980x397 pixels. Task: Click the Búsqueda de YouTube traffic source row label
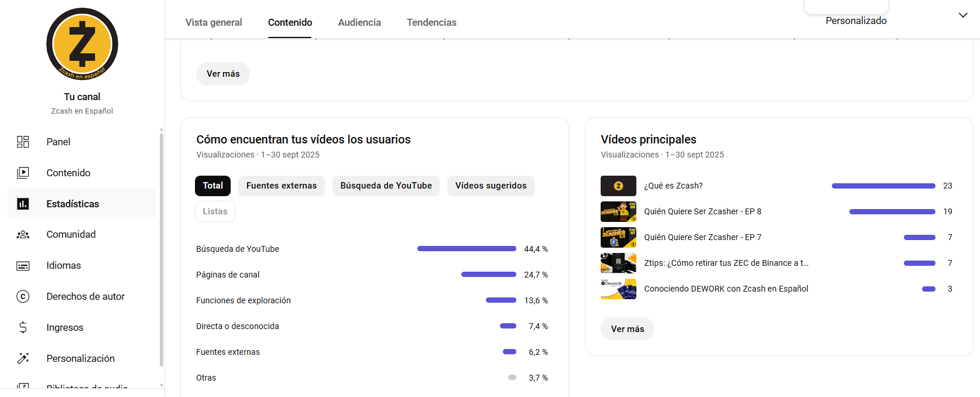(238, 249)
